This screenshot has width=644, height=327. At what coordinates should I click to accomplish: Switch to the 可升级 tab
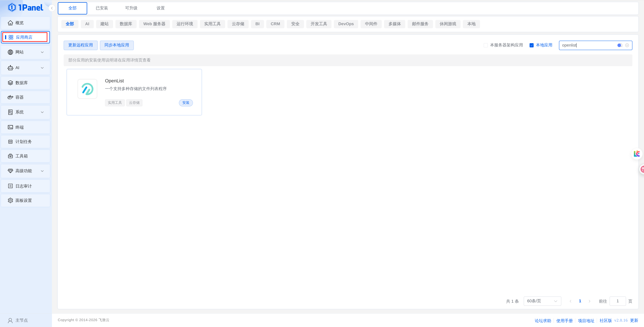click(x=131, y=8)
